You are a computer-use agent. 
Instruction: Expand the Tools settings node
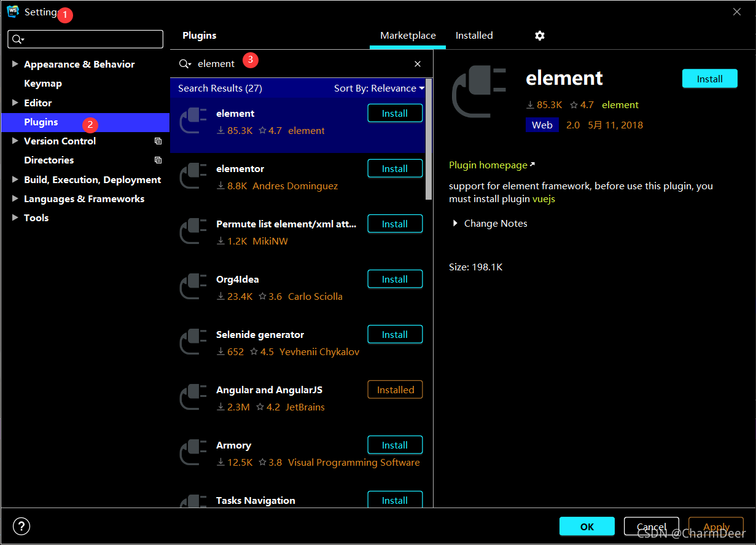[15, 218]
